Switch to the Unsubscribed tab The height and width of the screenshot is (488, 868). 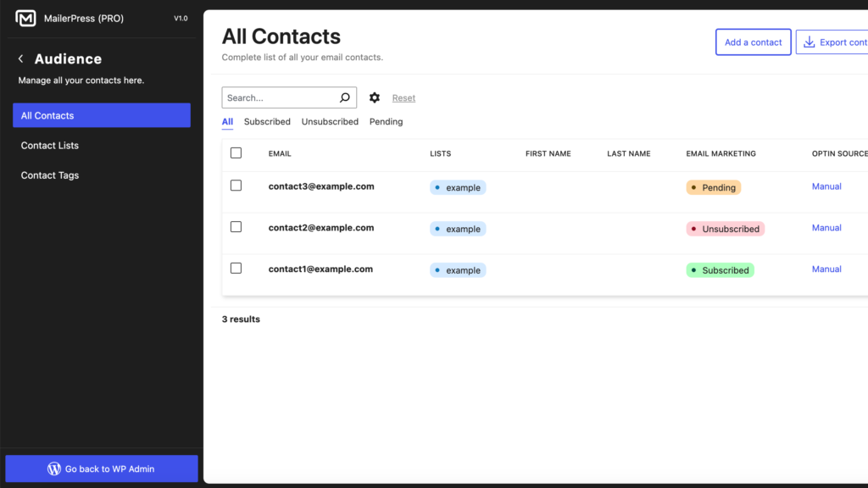[x=330, y=121]
